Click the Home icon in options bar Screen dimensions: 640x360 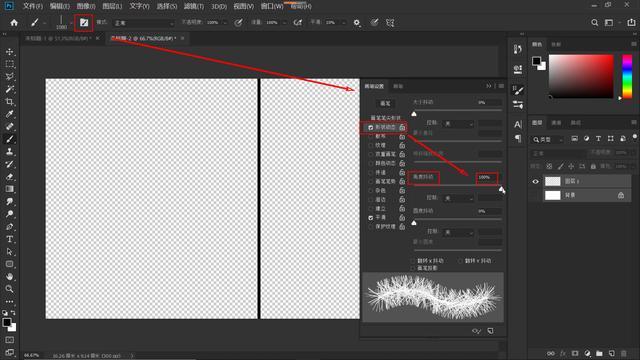14,23
